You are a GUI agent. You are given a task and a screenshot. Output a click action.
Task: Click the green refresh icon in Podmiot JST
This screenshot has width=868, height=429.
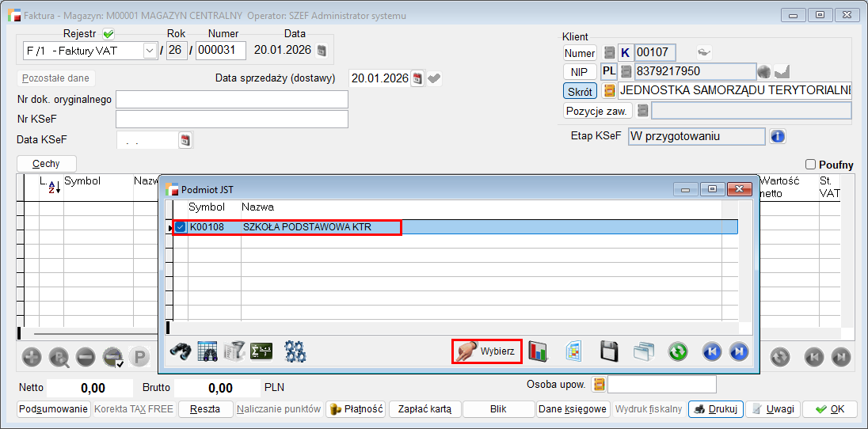click(677, 351)
